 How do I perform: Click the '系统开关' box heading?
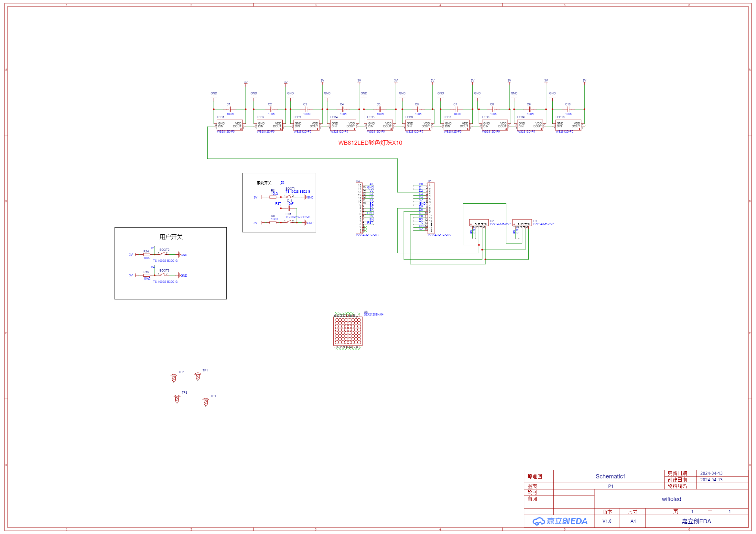click(264, 183)
